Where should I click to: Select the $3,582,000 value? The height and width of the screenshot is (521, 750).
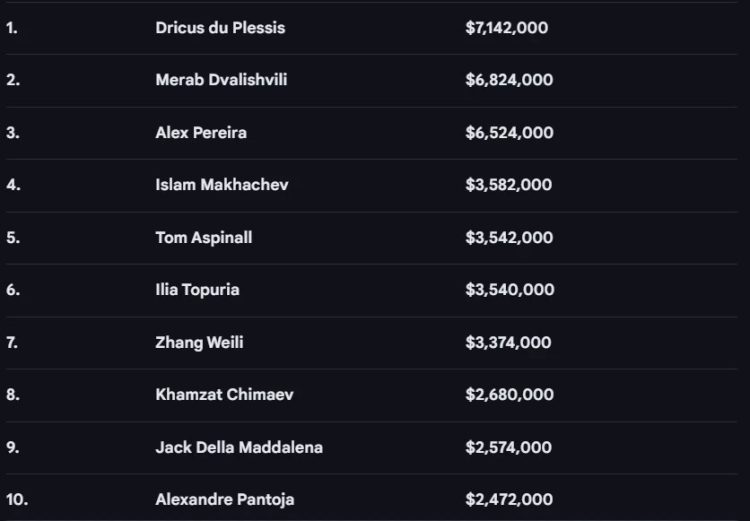509,185
